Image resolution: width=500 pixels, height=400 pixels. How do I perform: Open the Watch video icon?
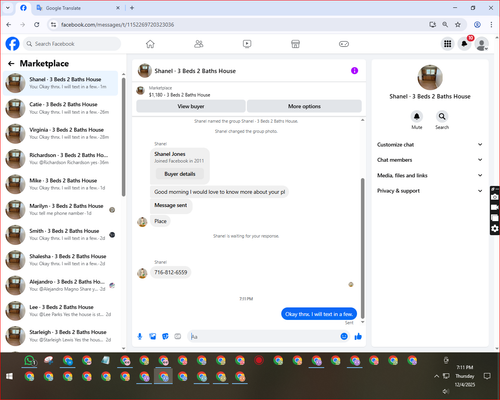247,44
